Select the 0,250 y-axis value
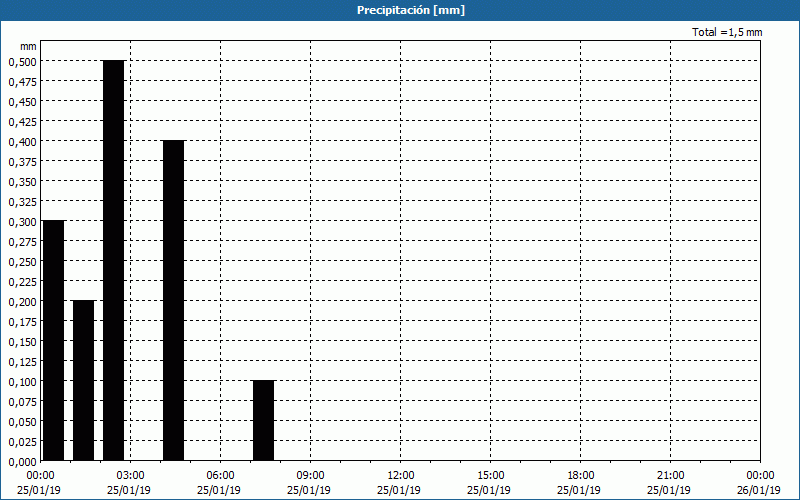The height and width of the screenshot is (500, 800). (23, 262)
